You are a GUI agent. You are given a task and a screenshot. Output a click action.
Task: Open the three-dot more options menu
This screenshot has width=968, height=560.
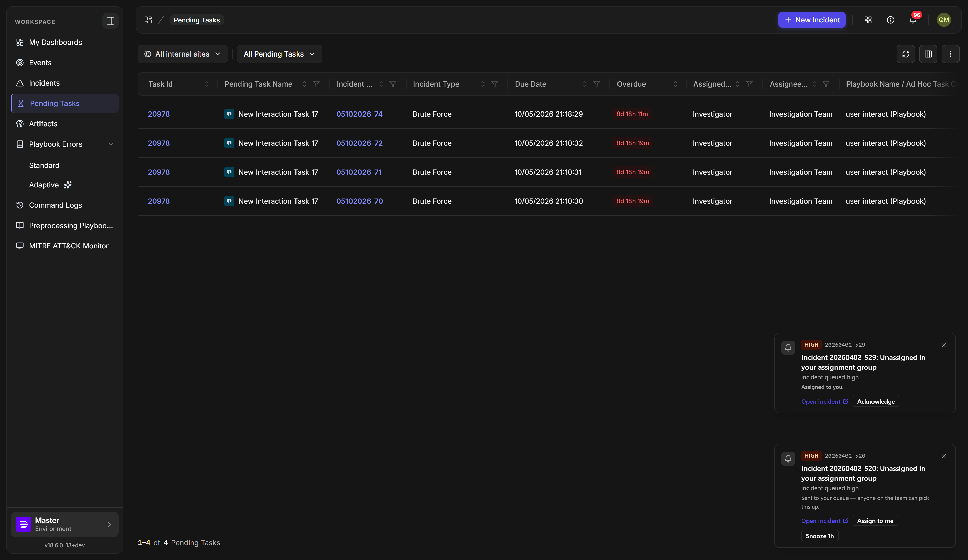951,54
